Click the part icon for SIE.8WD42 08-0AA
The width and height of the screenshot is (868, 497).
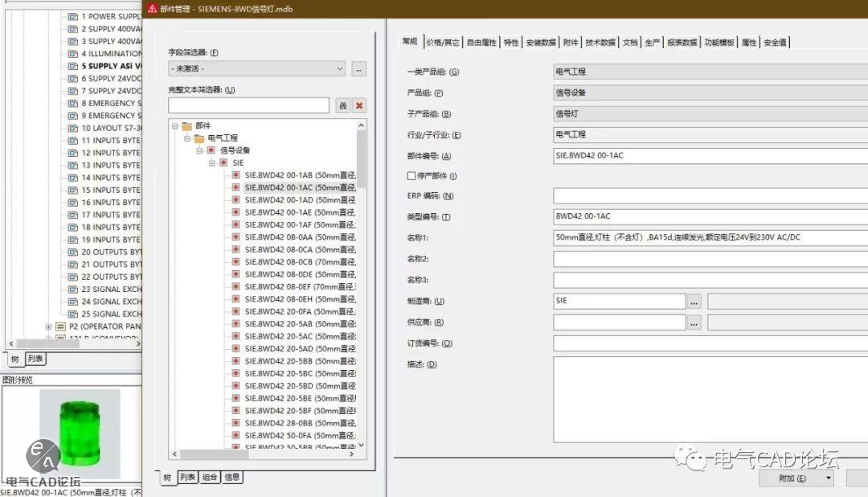235,236
